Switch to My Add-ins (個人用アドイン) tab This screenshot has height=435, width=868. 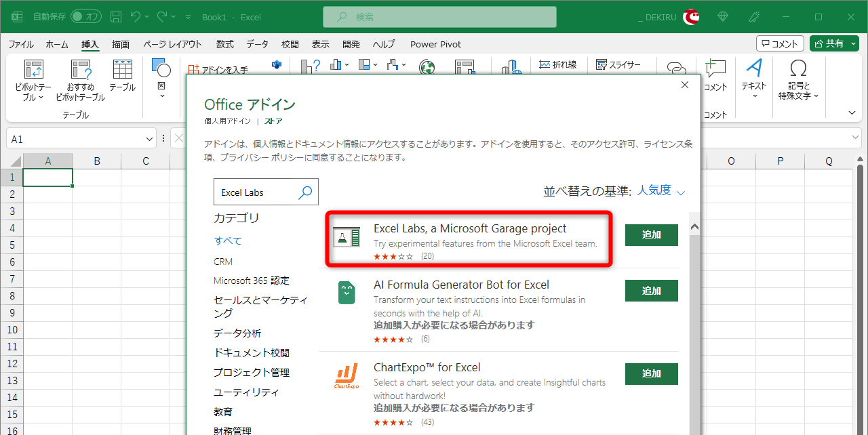pos(227,121)
